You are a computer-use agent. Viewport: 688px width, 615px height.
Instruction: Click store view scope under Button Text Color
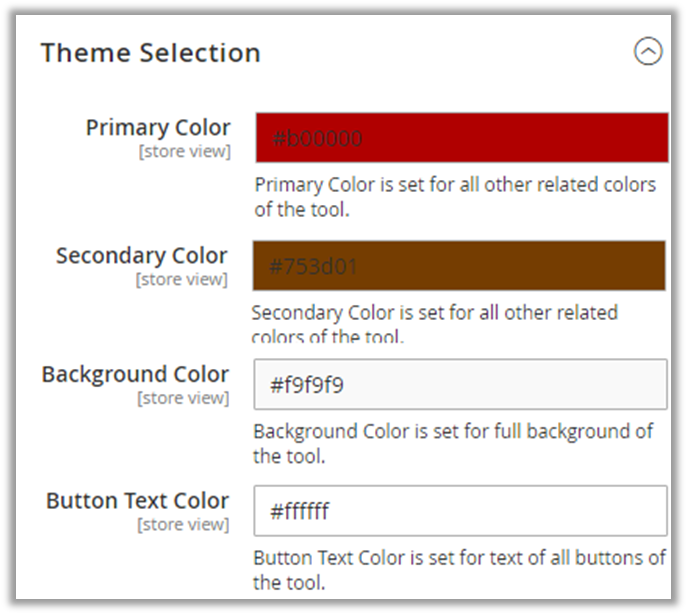[183, 525]
